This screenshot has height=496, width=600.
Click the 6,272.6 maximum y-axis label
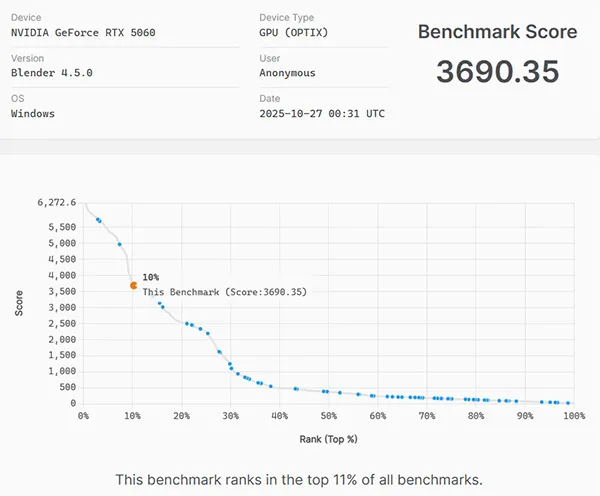[x=57, y=202]
